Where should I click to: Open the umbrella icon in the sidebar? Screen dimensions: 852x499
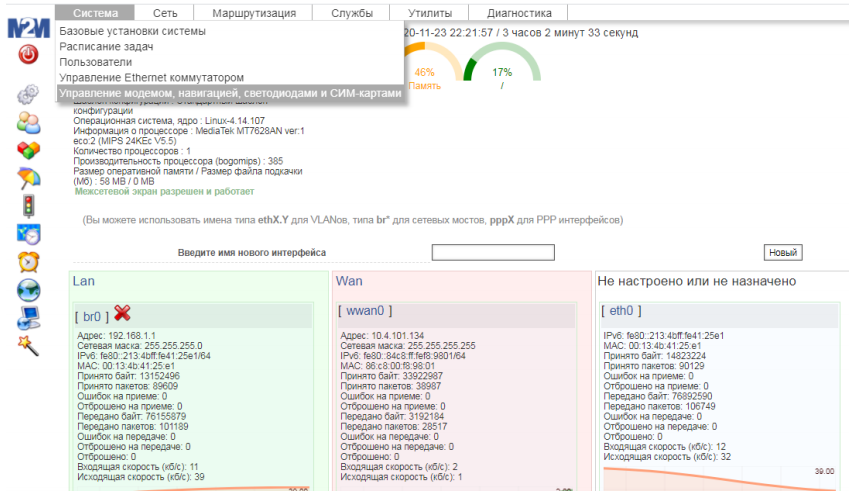pyautogui.click(x=28, y=178)
